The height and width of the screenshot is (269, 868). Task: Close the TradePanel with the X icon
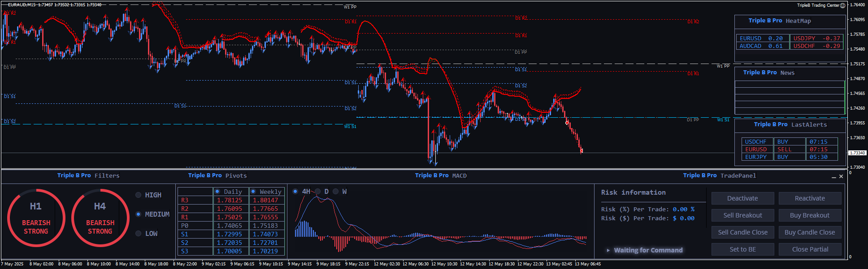pyautogui.click(x=841, y=176)
